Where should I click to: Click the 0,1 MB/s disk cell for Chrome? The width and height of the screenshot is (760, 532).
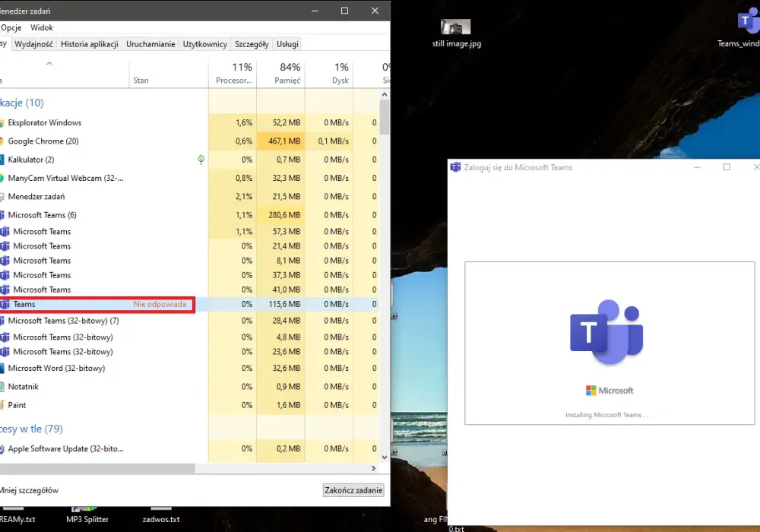pyautogui.click(x=328, y=141)
